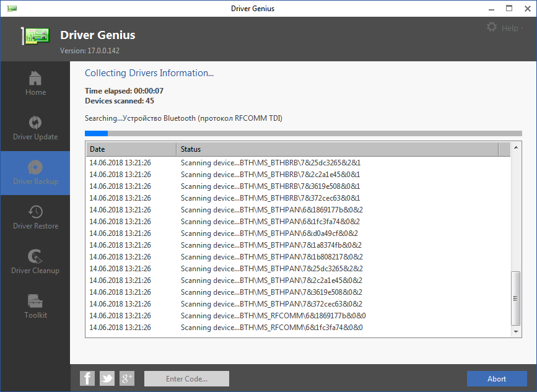Click Collecting Drivers Information heading
The image size is (537, 392).
(x=149, y=73)
